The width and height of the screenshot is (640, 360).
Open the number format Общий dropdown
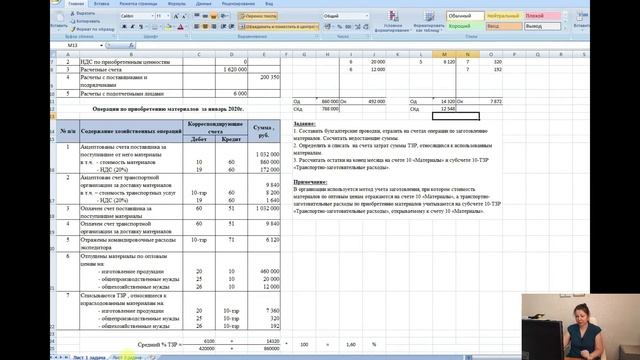coord(367,16)
